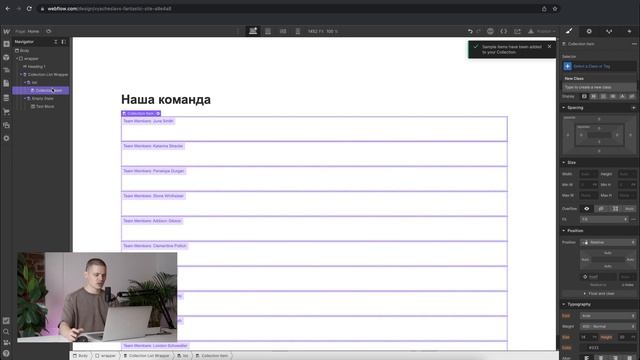Collapse the list node in Navigator
This screenshot has height=360, width=640.
click(x=25, y=82)
